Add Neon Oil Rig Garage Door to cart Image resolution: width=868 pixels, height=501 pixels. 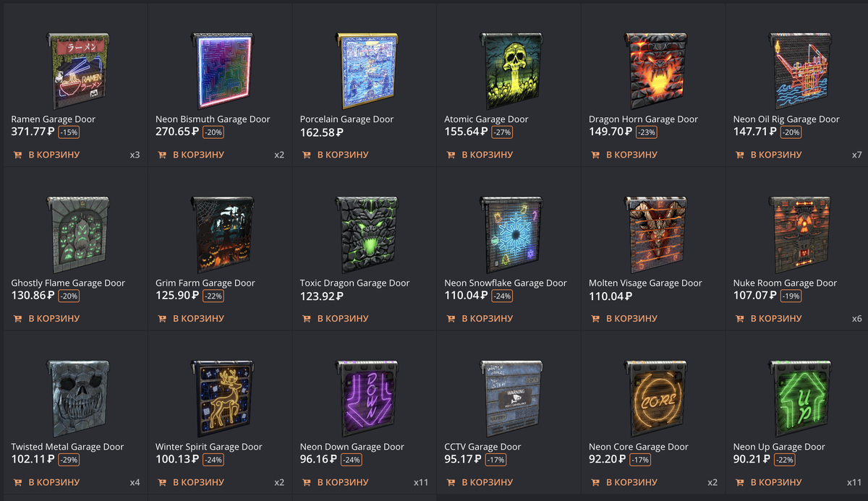(769, 155)
